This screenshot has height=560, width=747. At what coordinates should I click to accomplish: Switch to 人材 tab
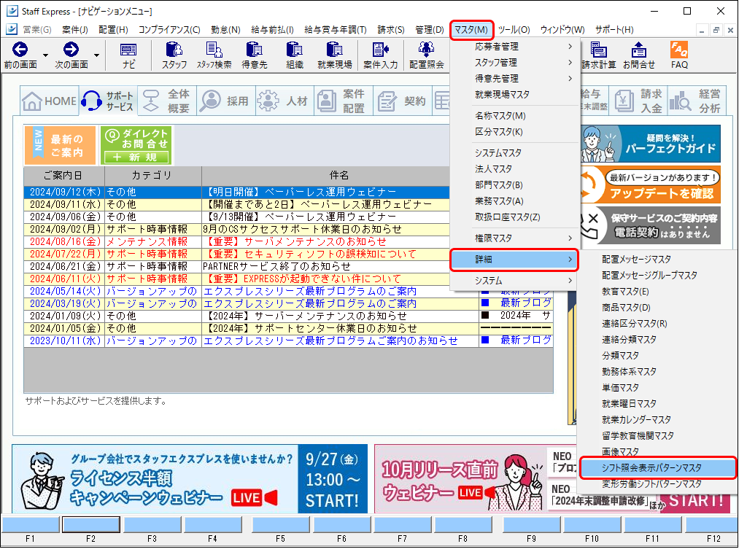(285, 101)
